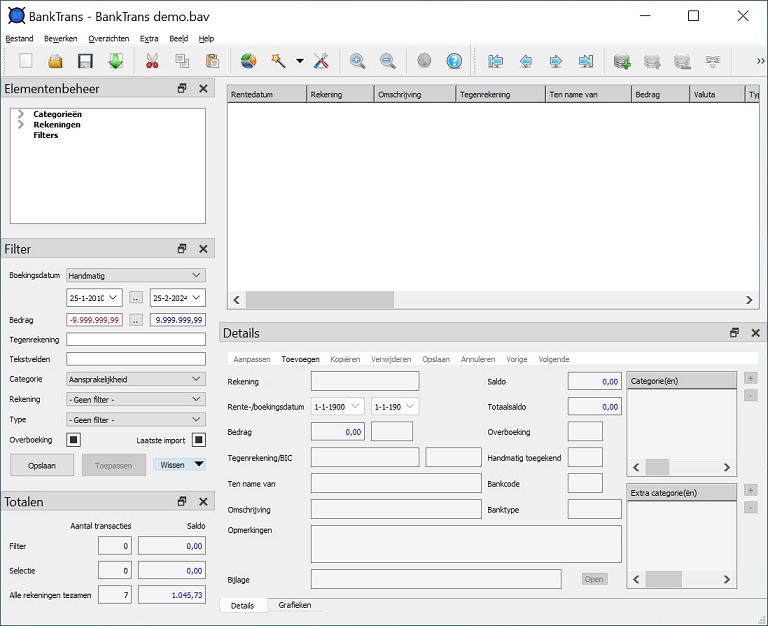The width and height of the screenshot is (768, 626).
Task: Click Toevoegen in the Details toolbar
Action: (300, 359)
